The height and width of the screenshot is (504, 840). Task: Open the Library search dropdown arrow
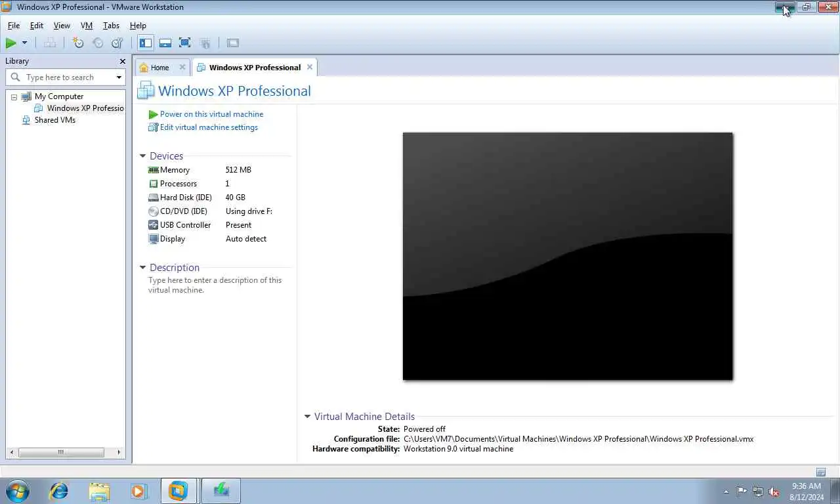pyautogui.click(x=119, y=77)
